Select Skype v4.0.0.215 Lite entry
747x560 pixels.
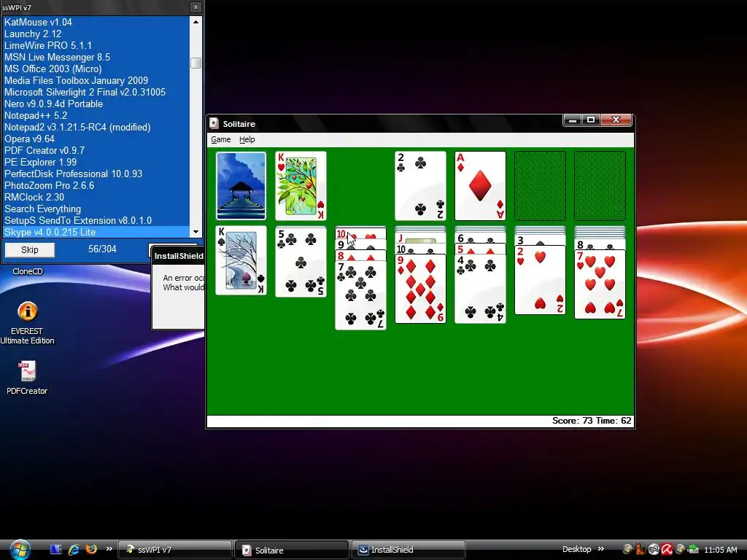(96, 232)
